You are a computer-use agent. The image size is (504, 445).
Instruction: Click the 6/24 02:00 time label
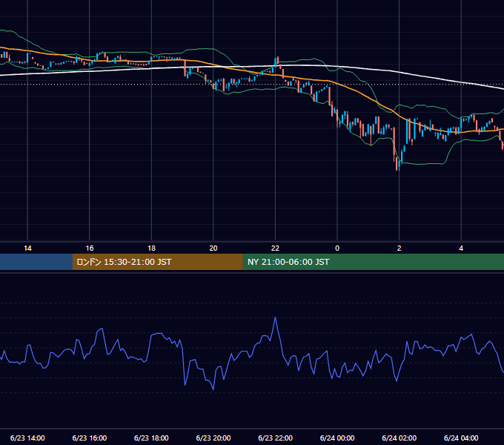[x=399, y=438]
